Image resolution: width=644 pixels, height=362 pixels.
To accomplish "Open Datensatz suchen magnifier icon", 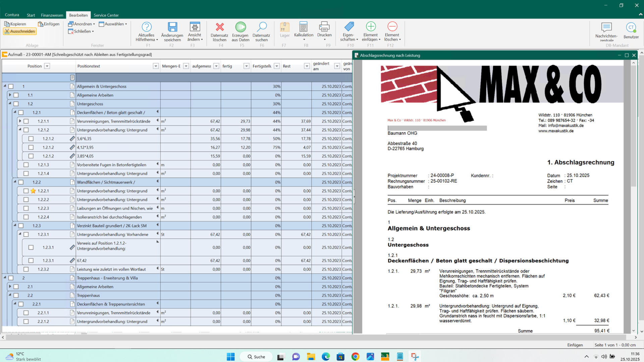I will [x=261, y=27].
